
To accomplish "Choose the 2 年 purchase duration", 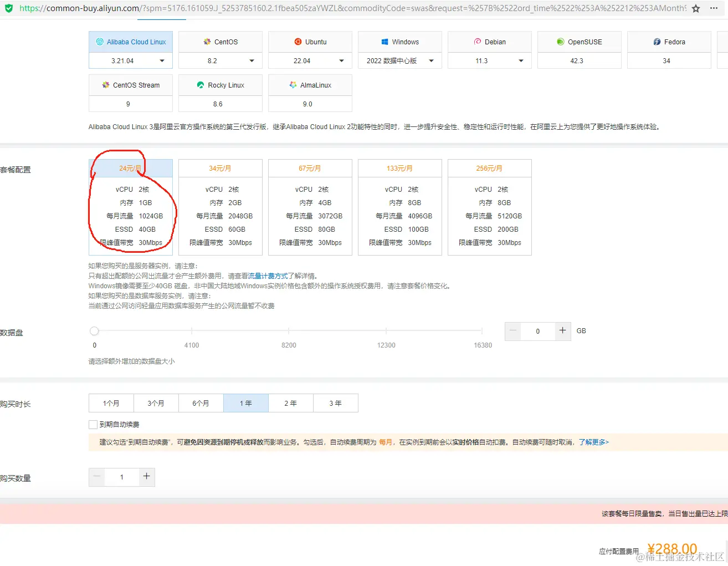I will coord(291,403).
